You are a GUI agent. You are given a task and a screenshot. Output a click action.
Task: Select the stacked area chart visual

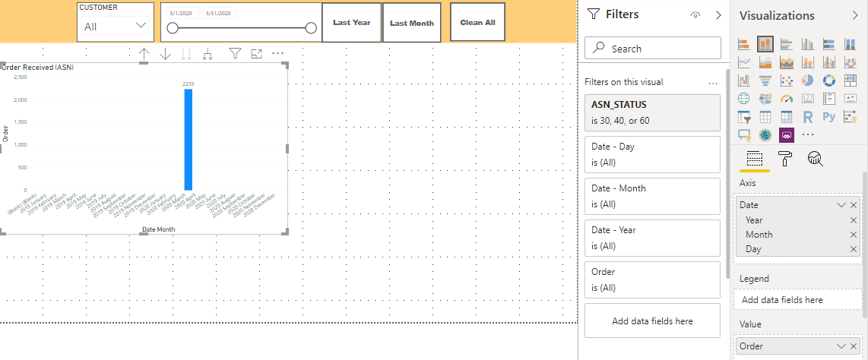click(x=787, y=62)
